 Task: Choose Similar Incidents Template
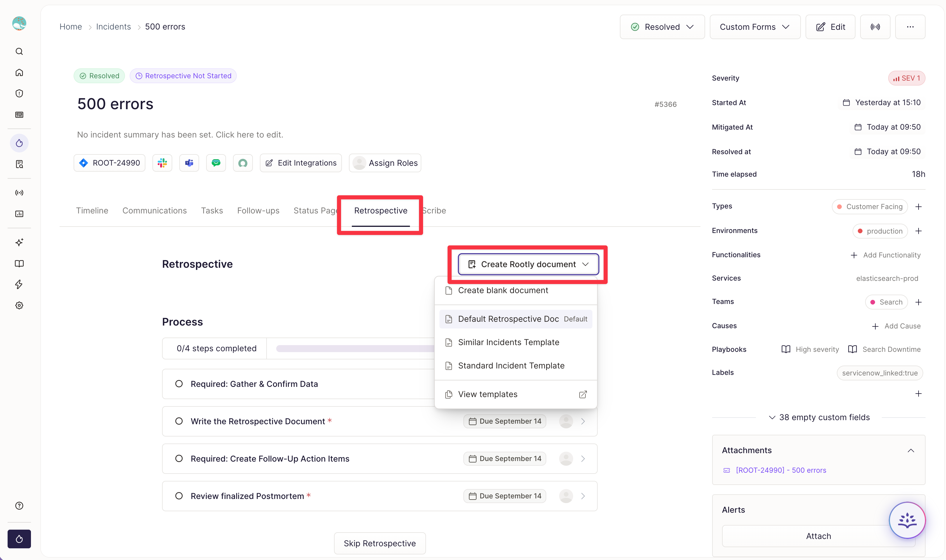pos(516,343)
